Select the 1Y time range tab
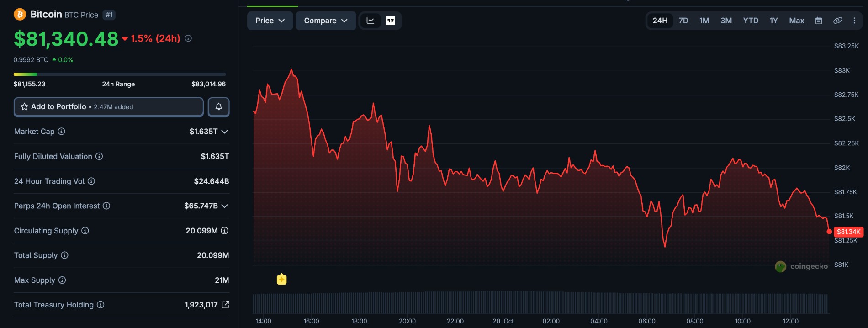The image size is (868, 328). click(x=774, y=21)
